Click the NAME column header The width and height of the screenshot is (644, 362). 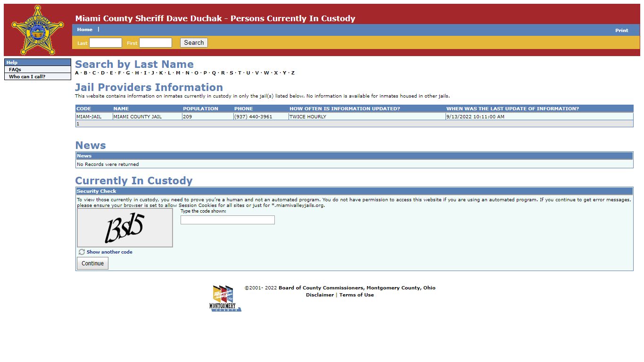pyautogui.click(x=121, y=109)
